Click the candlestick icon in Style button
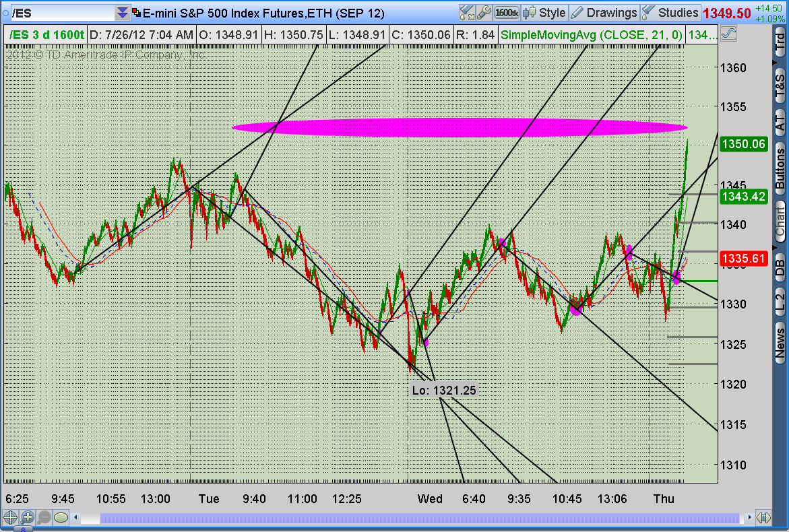This screenshot has width=789, height=532. point(529,13)
